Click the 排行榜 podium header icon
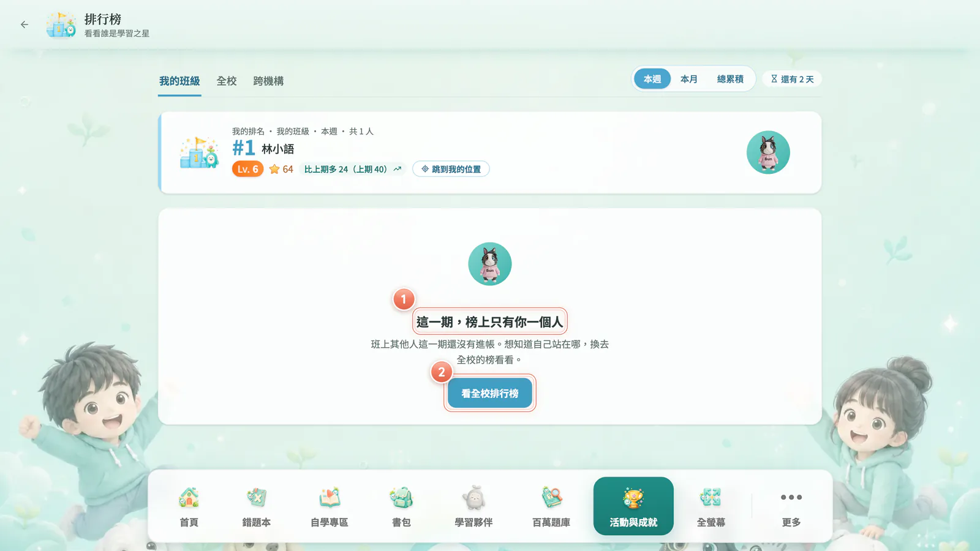 coord(61,24)
